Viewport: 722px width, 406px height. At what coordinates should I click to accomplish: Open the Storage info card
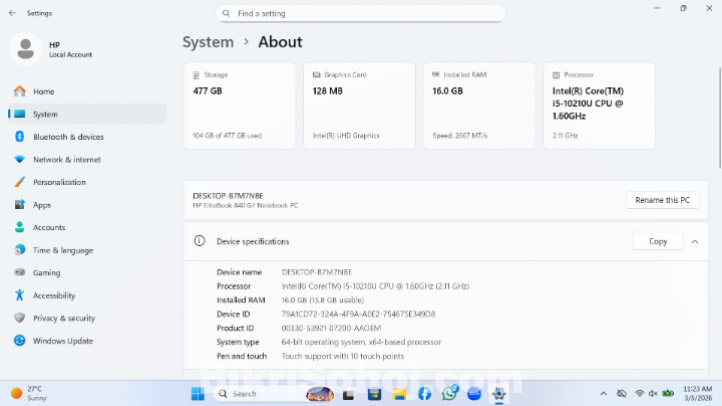239,105
